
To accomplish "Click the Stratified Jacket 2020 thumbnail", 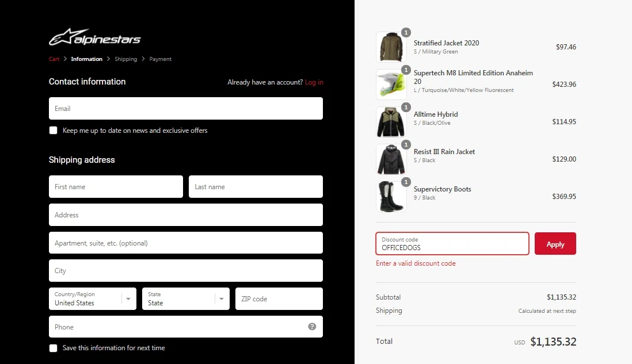I will [391, 47].
